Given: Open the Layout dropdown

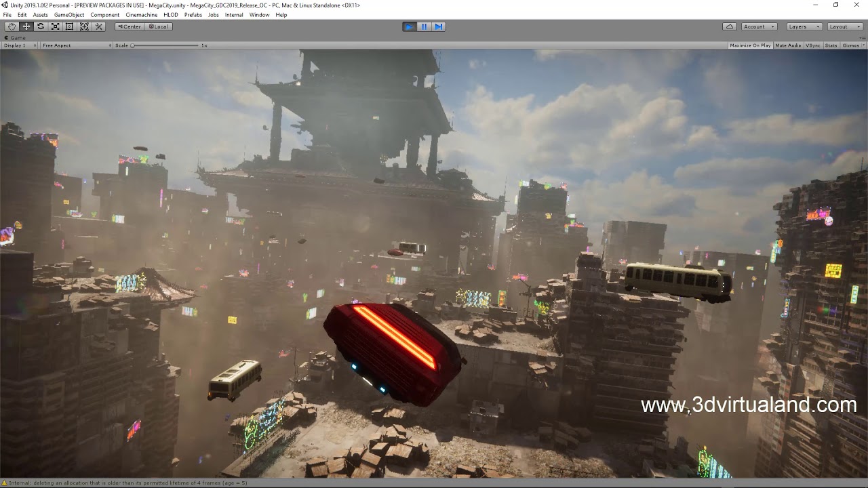Looking at the screenshot, I should (844, 26).
